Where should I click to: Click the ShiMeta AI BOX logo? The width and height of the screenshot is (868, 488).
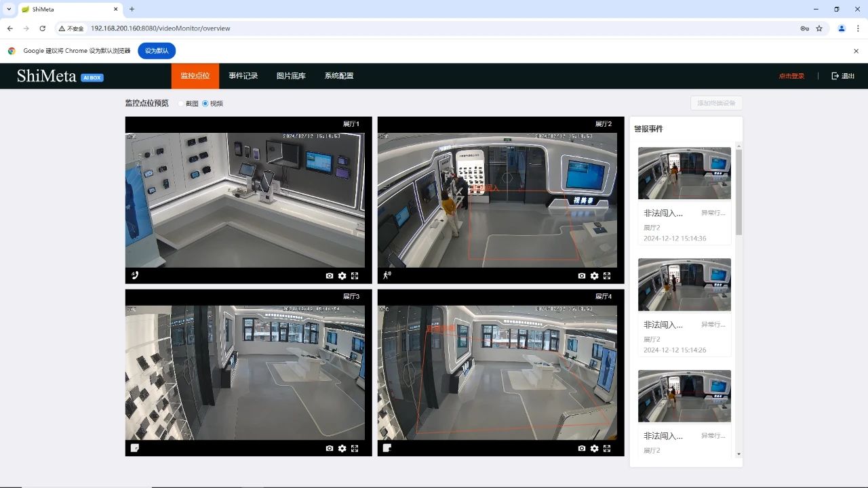(x=60, y=76)
